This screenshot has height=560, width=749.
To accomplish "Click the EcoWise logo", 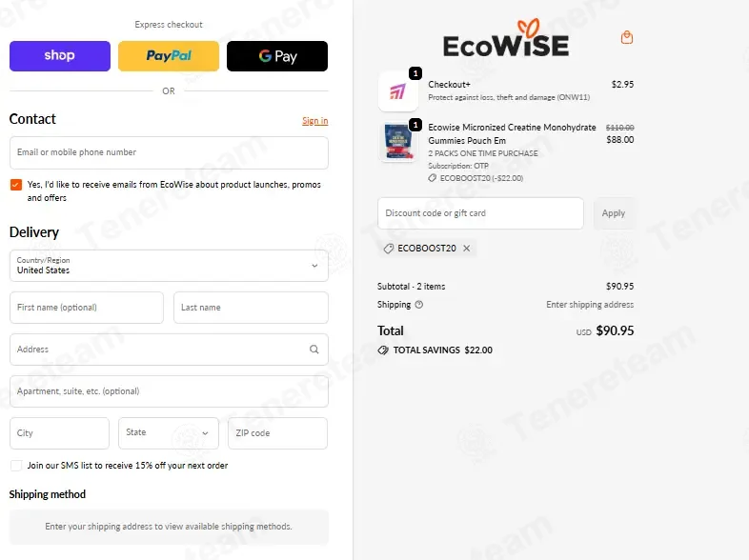I will click(x=506, y=38).
